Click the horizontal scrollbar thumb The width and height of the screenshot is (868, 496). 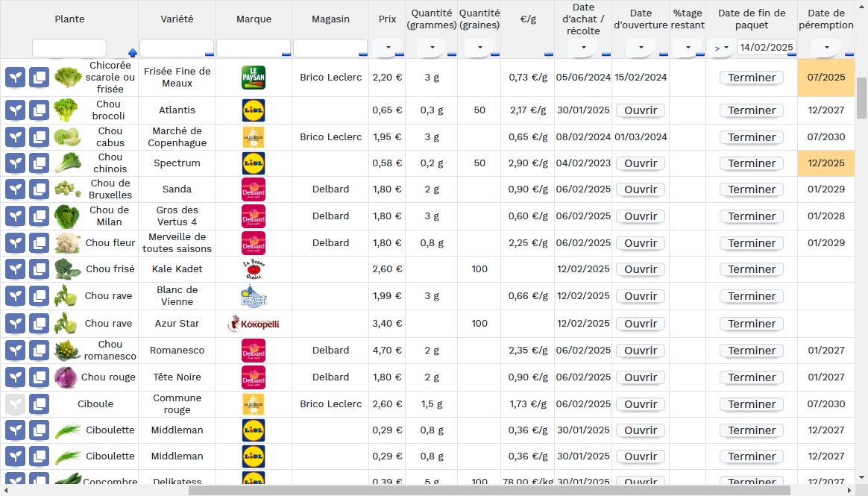tap(489, 491)
